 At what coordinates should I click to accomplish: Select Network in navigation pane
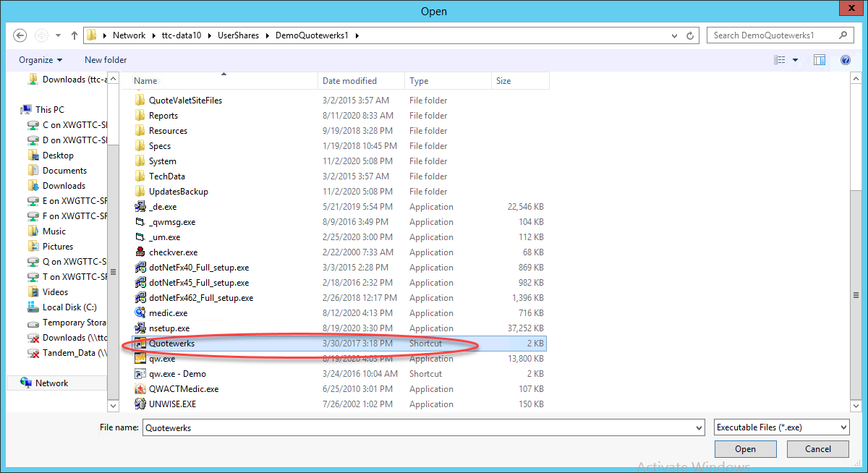coord(51,383)
